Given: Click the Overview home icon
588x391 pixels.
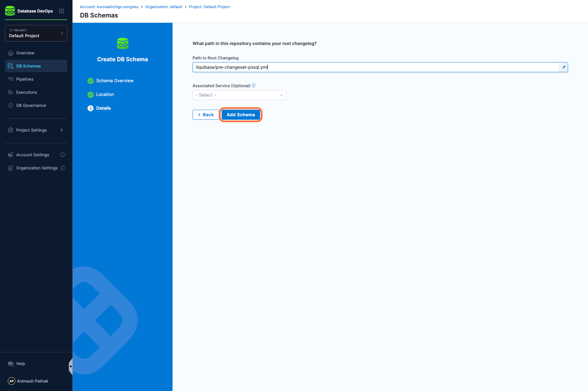Looking at the screenshot, I should [11, 53].
